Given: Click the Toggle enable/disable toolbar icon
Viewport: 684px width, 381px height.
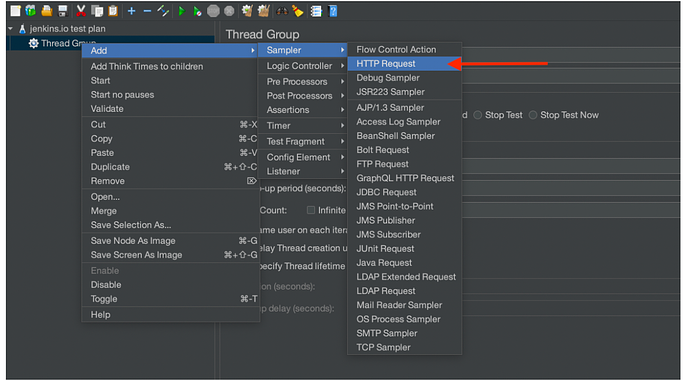Looking at the screenshot, I should [x=163, y=11].
